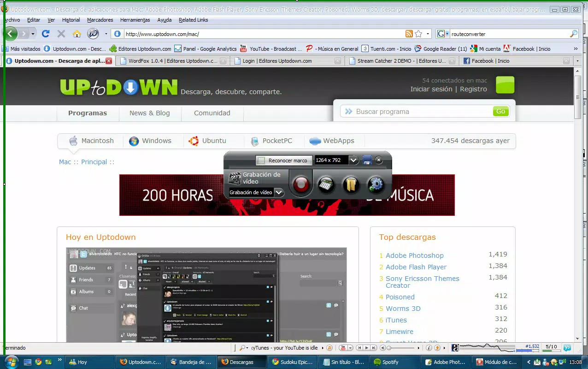Open the Marcadores menu
This screenshot has height=369, width=588.
[x=100, y=20]
